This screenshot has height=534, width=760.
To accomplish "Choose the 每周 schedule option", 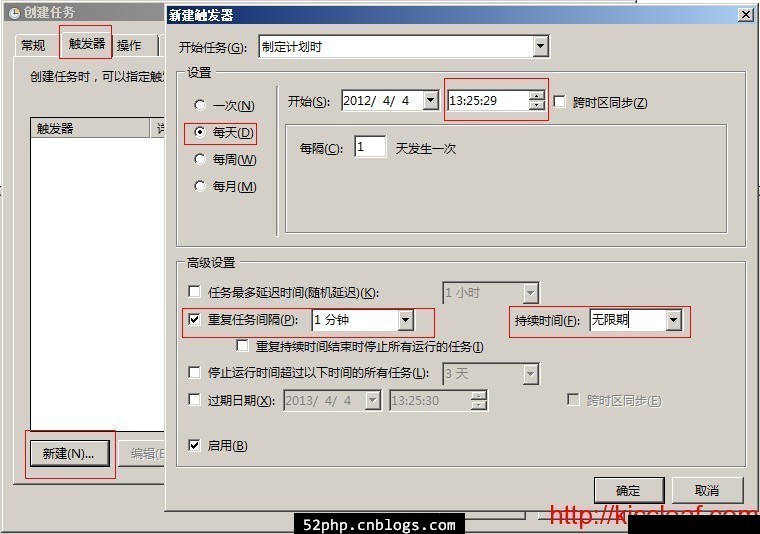I will tap(200, 159).
